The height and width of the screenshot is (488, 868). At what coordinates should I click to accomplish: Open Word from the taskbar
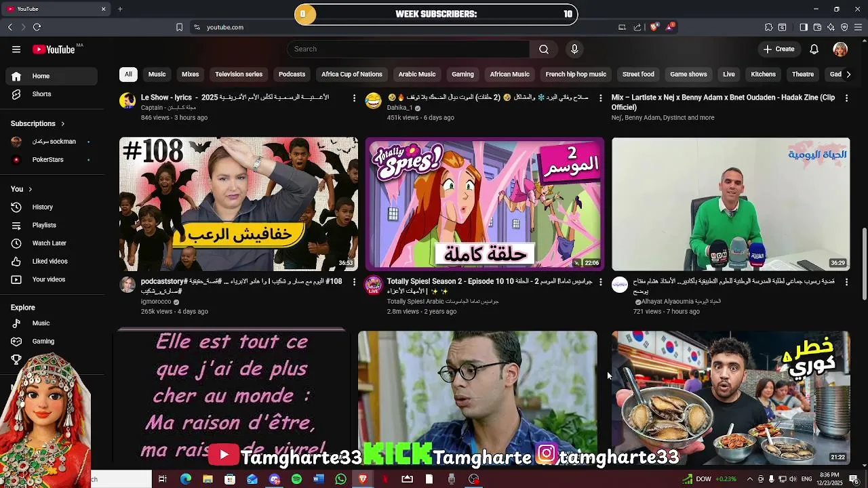pos(319,479)
